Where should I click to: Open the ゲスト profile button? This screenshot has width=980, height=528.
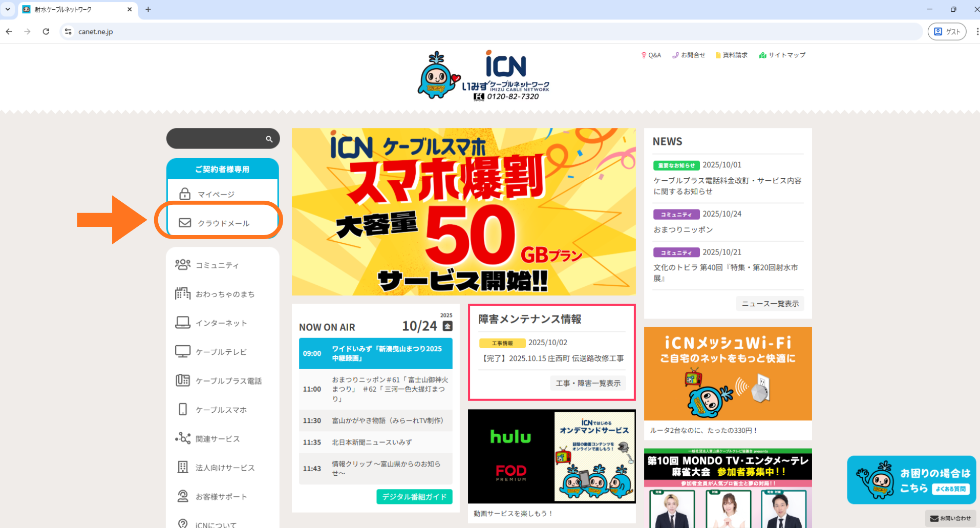[x=947, y=31]
